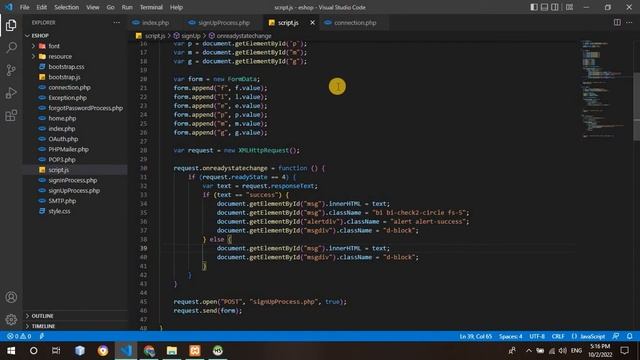Viewport: 640px width, 360px height.
Task: Click the taskbar clock showing 5:16 PM
Action: [600, 351]
